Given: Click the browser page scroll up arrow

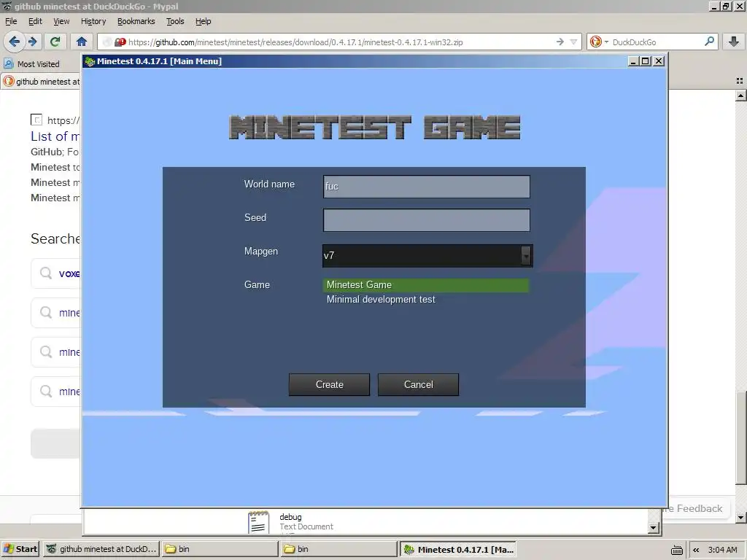Looking at the screenshot, I should (x=741, y=96).
